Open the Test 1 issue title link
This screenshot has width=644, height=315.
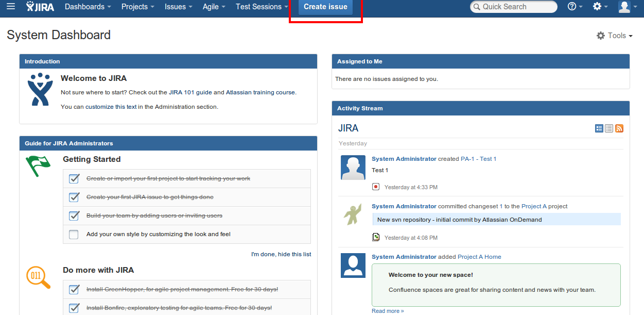[488, 159]
